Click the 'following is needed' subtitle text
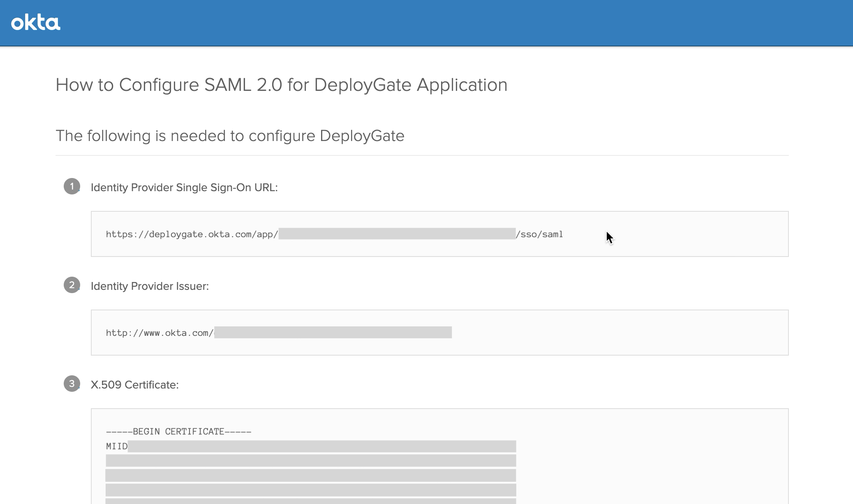The image size is (853, 504). click(230, 136)
